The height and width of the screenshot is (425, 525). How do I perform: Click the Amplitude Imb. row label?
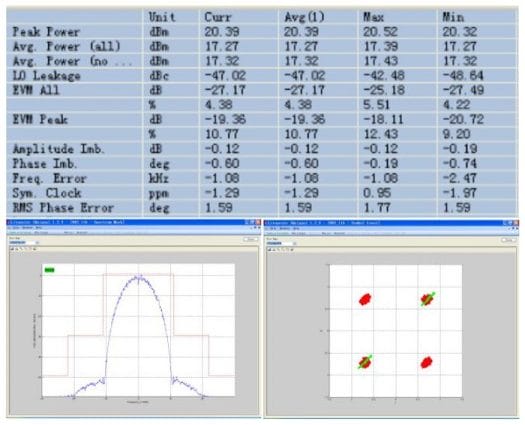(59, 149)
